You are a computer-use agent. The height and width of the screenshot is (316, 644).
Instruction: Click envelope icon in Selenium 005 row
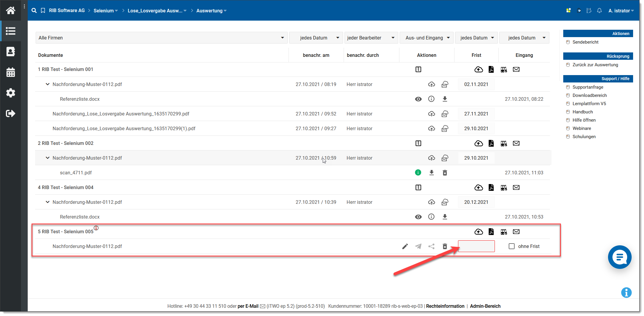(516, 231)
